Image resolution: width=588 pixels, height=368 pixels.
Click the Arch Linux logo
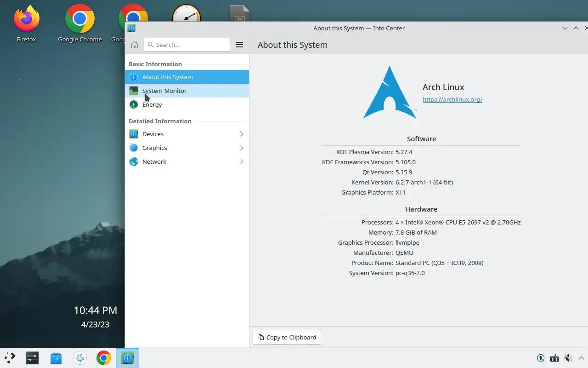click(x=390, y=92)
